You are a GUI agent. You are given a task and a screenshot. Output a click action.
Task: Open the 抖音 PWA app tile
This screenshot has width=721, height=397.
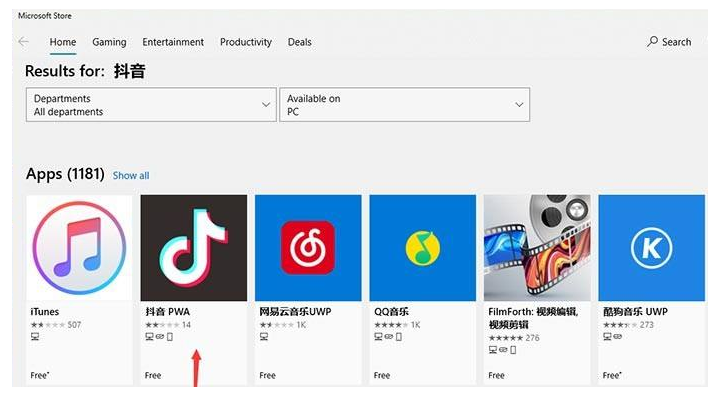194,248
